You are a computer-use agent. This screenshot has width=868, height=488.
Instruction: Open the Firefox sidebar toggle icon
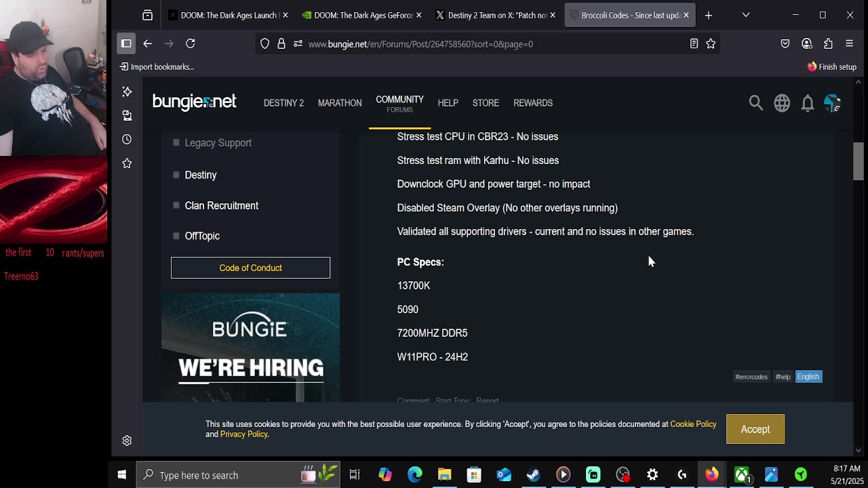tap(126, 43)
